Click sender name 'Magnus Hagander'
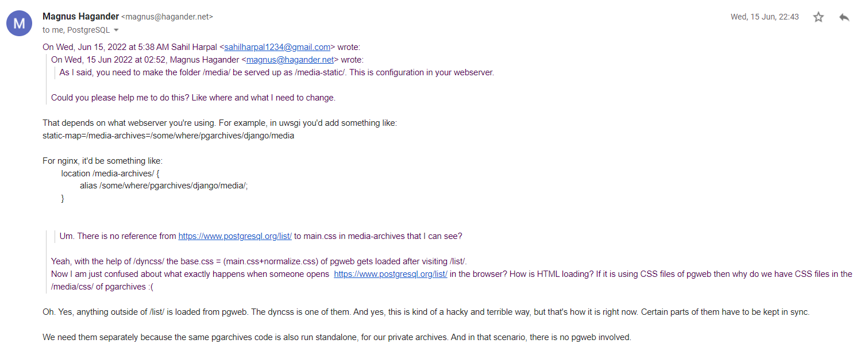868x351 pixels. click(x=80, y=17)
